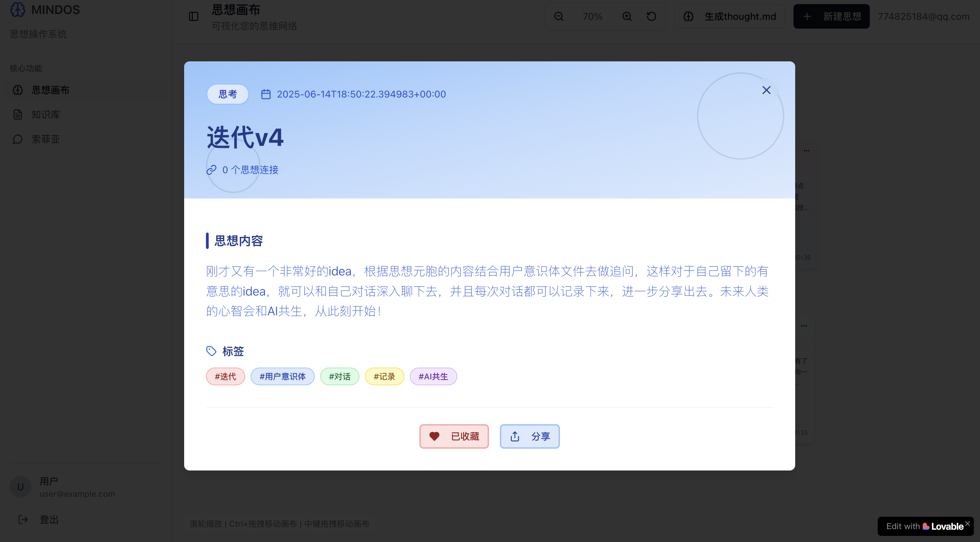Click the 新建思想 button

[831, 16]
